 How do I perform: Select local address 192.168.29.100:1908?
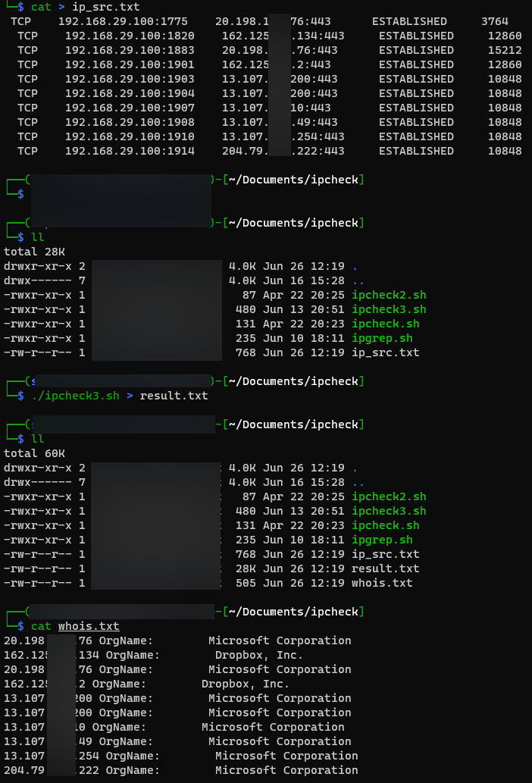click(x=130, y=123)
